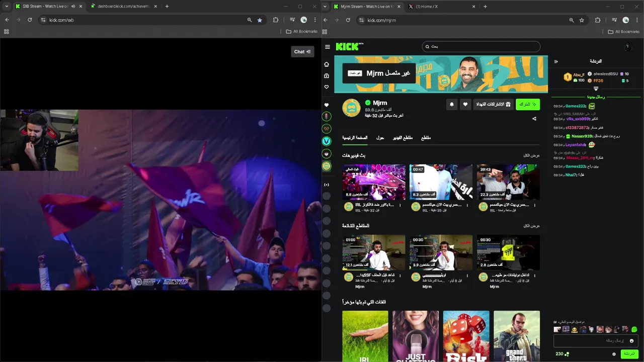
Task: Click the green الدردشة send button
Action: click(x=629, y=354)
